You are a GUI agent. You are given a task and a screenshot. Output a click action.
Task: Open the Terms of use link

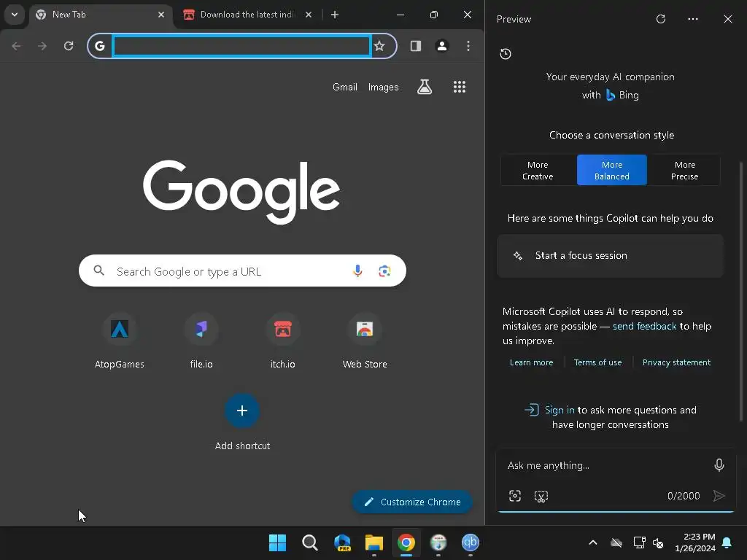point(597,362)
